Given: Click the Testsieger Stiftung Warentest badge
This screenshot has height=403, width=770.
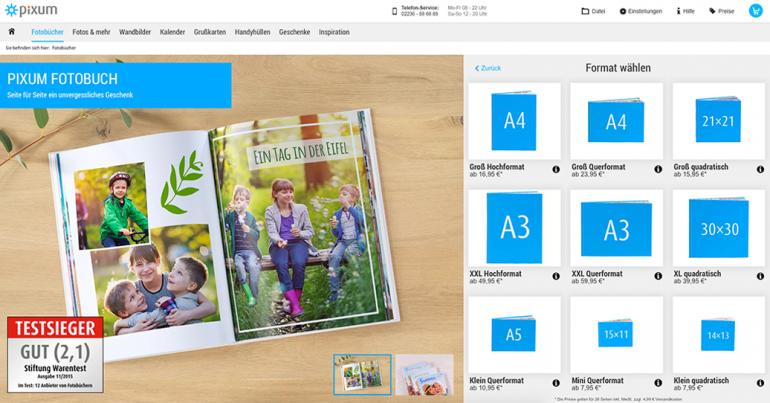Looking at the screenshot, I should [x=55, y=354].
